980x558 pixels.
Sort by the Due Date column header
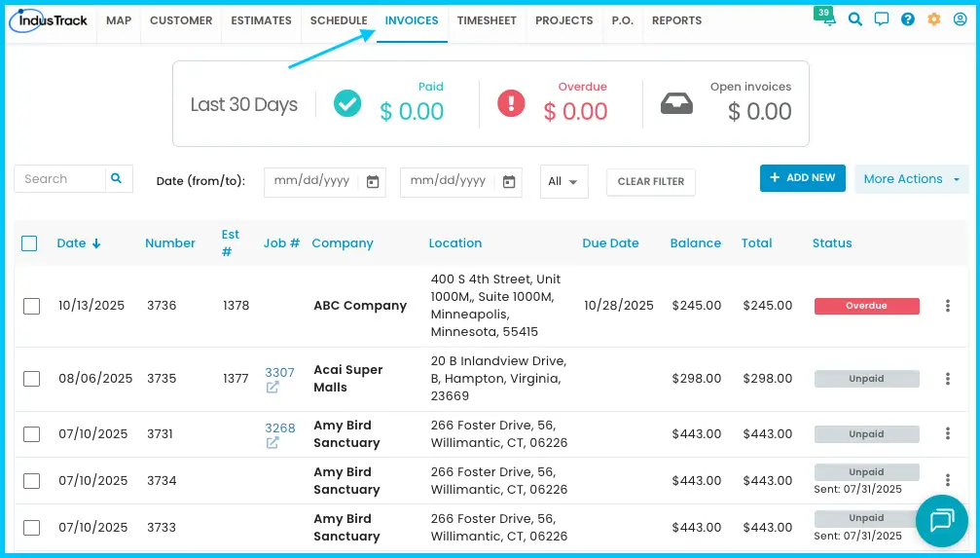[x=610, y=243]
